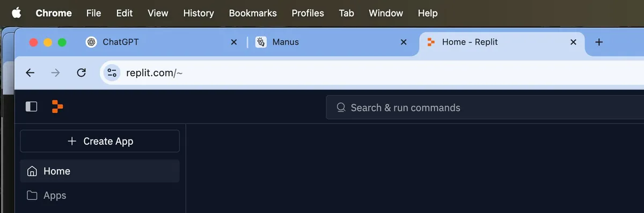The height and width of the screenshot is (213, 644).
Task: Close the Home - Replit tab
Action: click(573, 42)
